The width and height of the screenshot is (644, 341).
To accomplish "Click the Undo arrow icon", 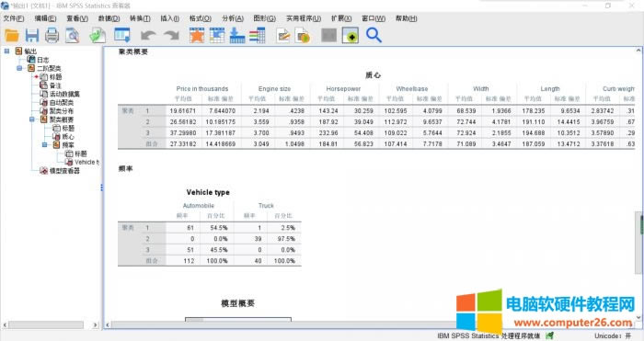I will tap(147, 35).
